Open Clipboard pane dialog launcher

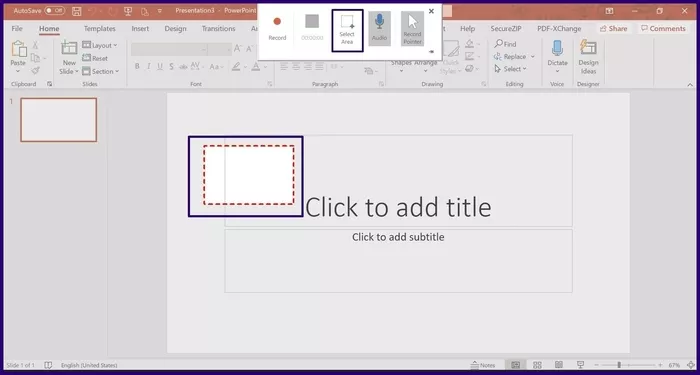pyautogui.click(x=49, y=84)
